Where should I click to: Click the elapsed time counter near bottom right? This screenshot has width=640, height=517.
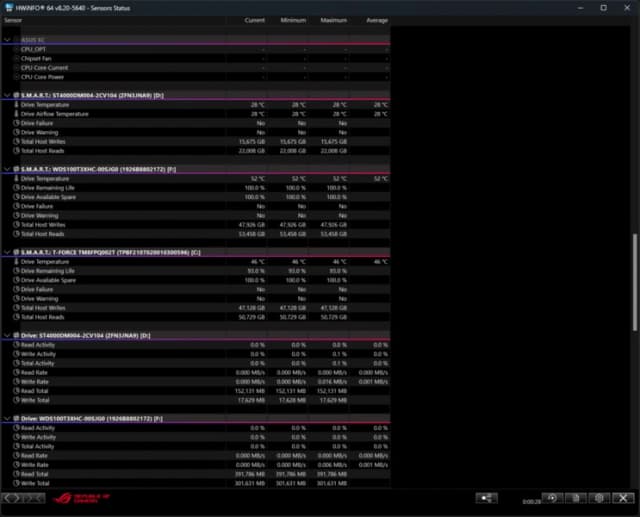(x=531, y=501)
